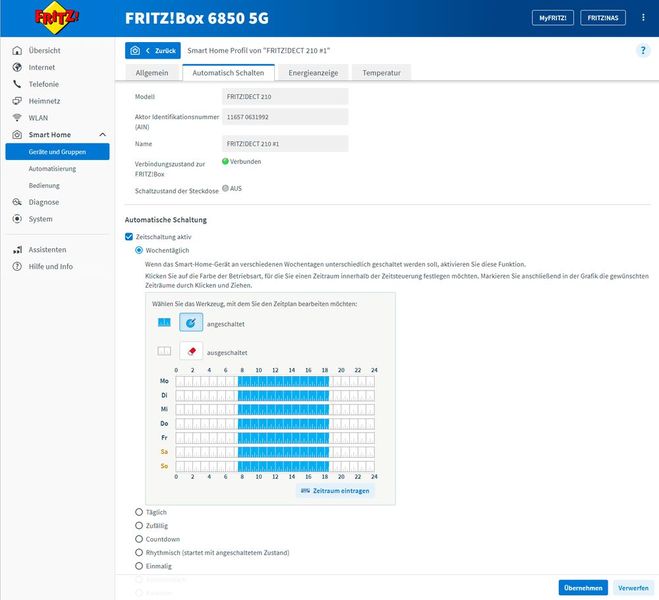Viewport: 659px width, 600px height.
Task: Open the Temperatur tab
Action: 382,72
